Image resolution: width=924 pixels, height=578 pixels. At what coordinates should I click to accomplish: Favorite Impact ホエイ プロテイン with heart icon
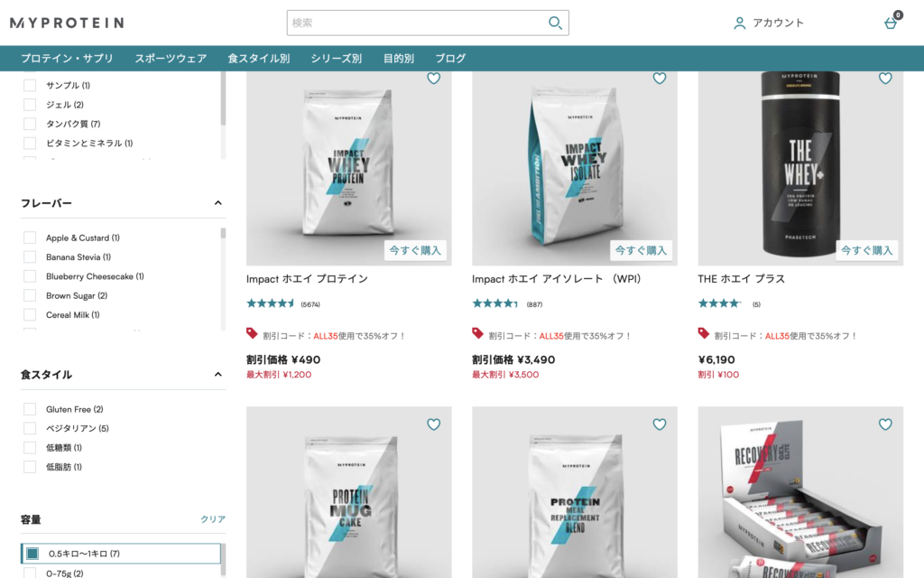[x=434, y=78]
